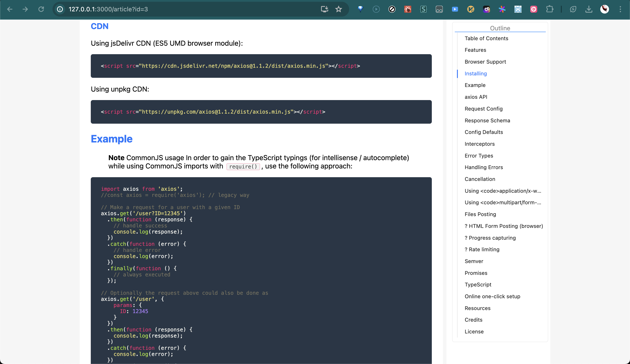Click Error Types in the outline
Screen dimensions: 630x364
click(479, 156)
